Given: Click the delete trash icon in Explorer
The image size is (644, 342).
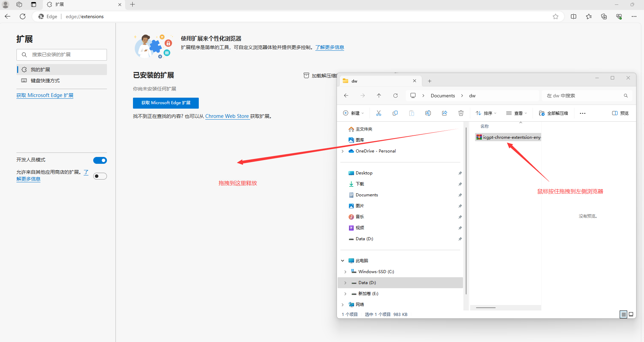Looking at the screenshot, I should click(x=461, y=113).
